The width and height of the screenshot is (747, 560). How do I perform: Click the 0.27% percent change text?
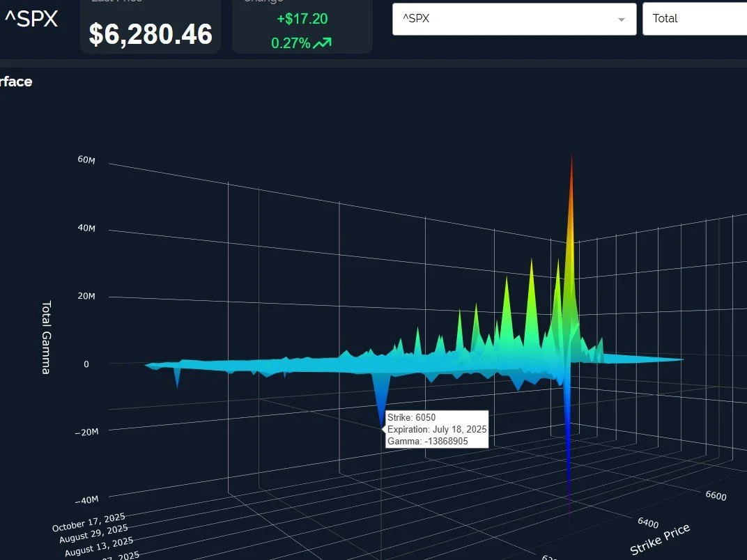tap(291, 43)
